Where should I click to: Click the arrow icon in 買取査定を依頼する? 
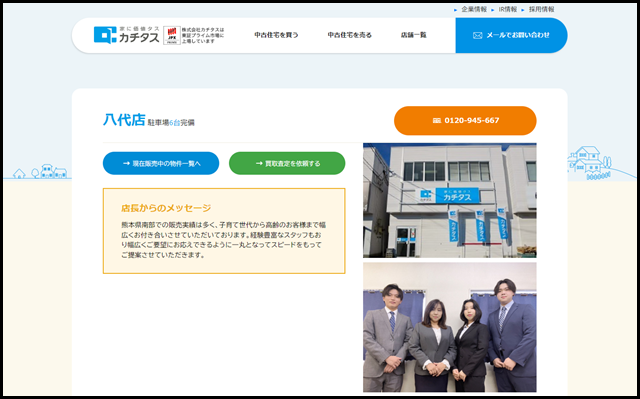[259, 163]
